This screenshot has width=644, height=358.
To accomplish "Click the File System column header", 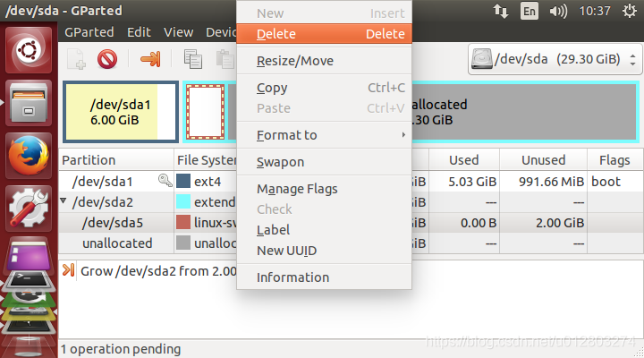I will pyautogui.click(x=206, y=160).
